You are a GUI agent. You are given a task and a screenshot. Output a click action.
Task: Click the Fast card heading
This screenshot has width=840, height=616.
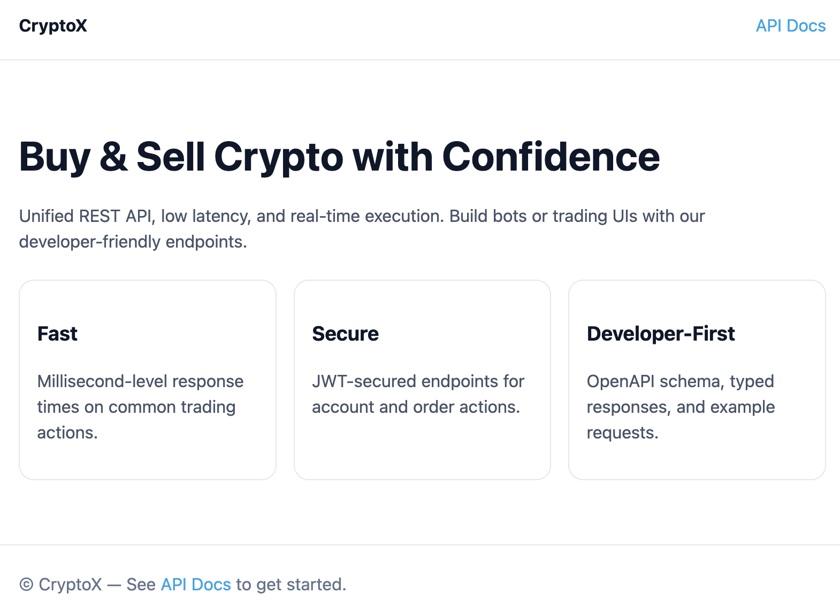tap(57, 333)
